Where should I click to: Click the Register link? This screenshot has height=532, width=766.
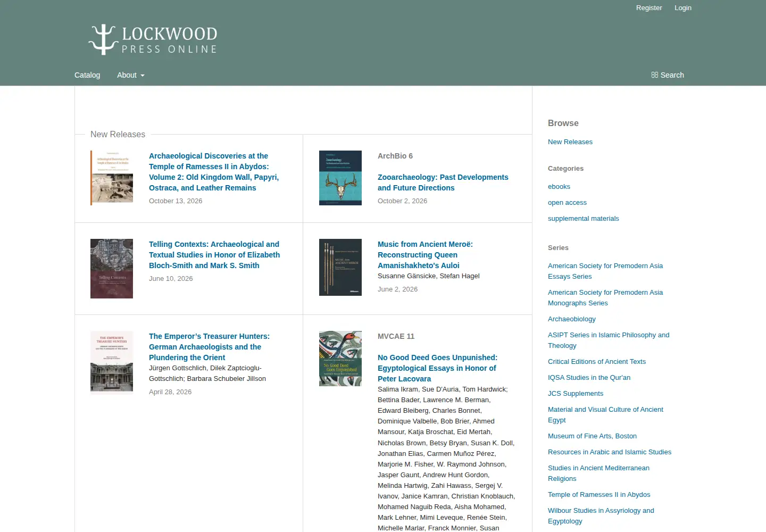coord(649,8)
